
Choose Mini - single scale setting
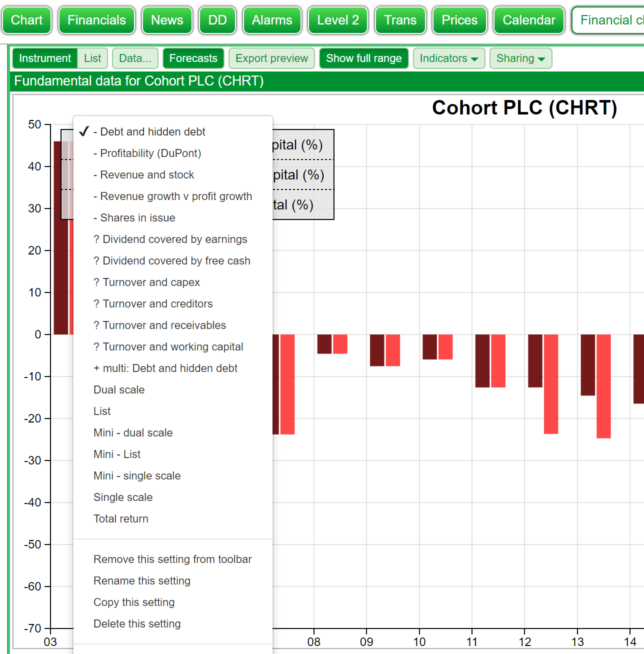[173, 475]
